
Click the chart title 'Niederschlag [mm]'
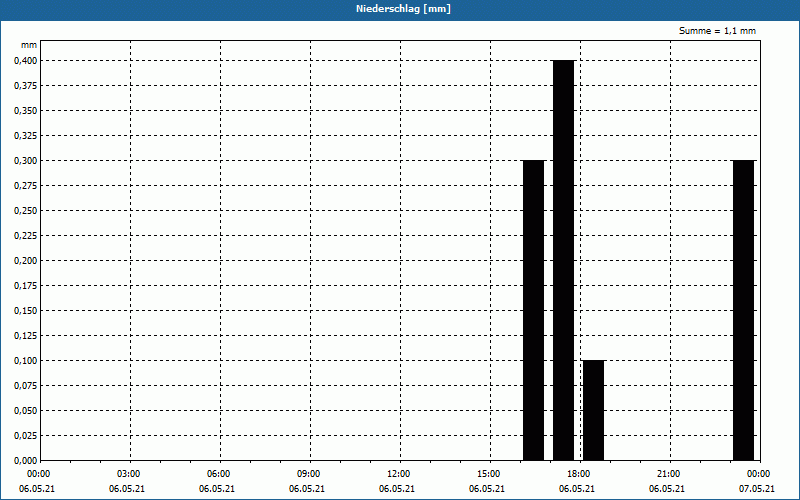(x=403, y=9)
